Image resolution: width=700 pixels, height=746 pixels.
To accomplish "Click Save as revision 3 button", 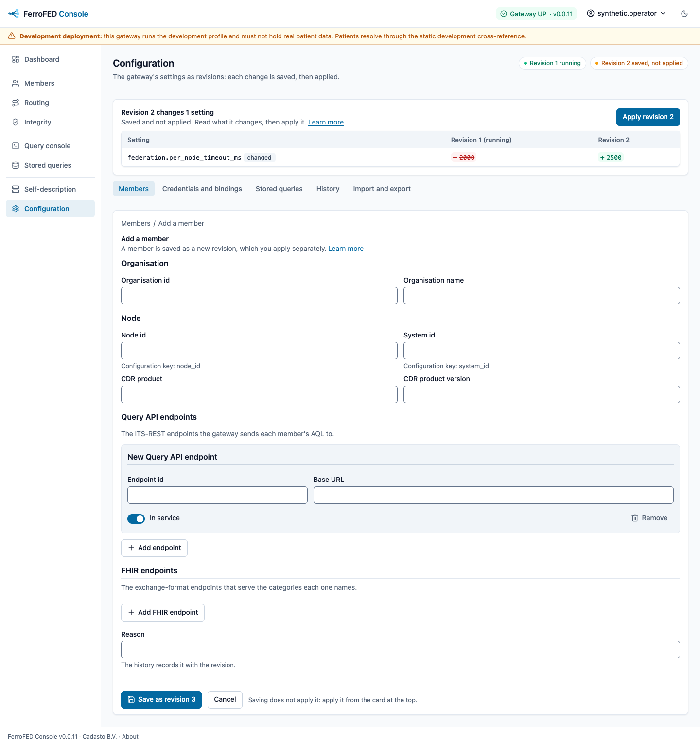I will tap(161, 700).
